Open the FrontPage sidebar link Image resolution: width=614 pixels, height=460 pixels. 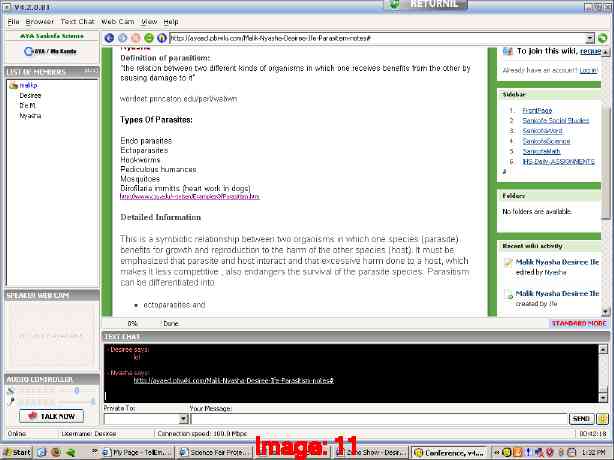537,110
